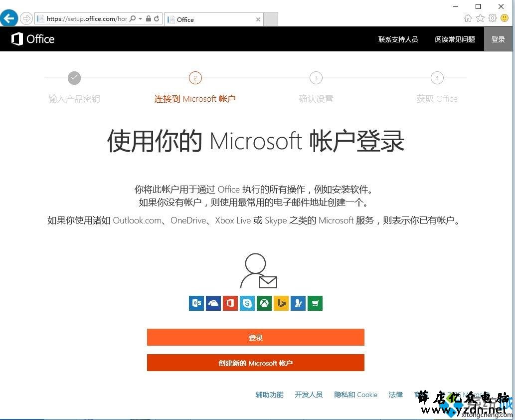Open browser tools gear icon
The image size is (515, 420).
[x=493, y=18]
